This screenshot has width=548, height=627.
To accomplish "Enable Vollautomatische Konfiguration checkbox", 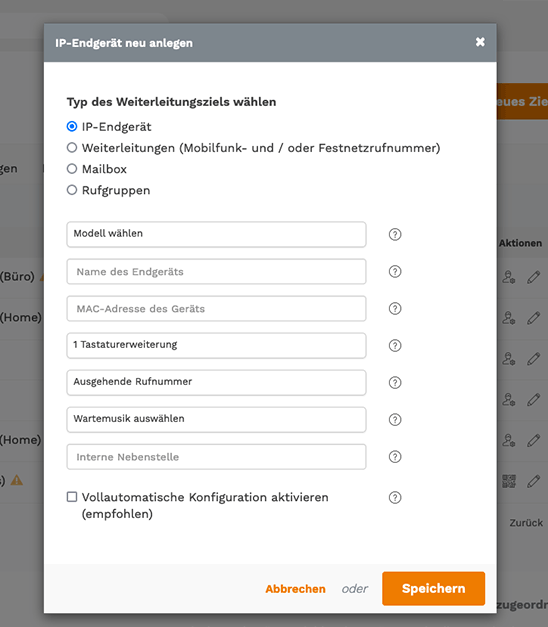I will click(x=72, y=497).
